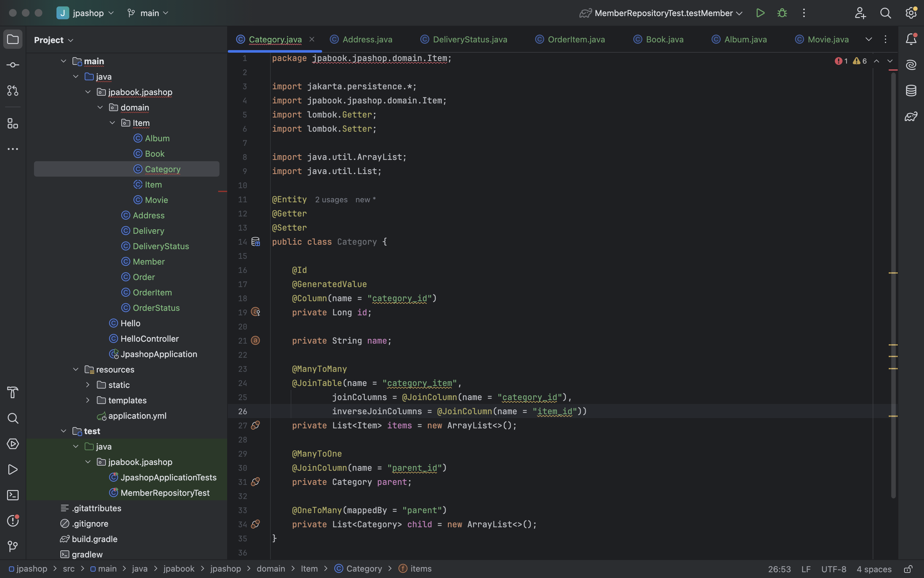This screenshot has height=578, width=924.
Task: Collapse the domain package folder
Action: point(100,108)
